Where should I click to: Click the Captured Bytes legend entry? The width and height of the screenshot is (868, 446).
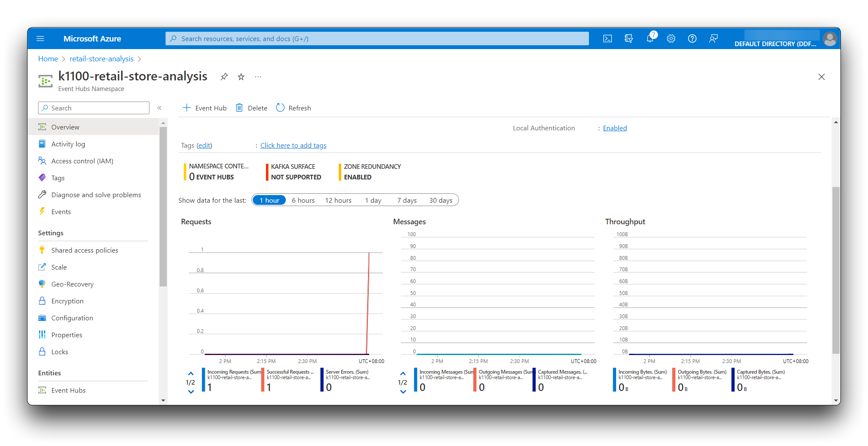click(759, 380)
